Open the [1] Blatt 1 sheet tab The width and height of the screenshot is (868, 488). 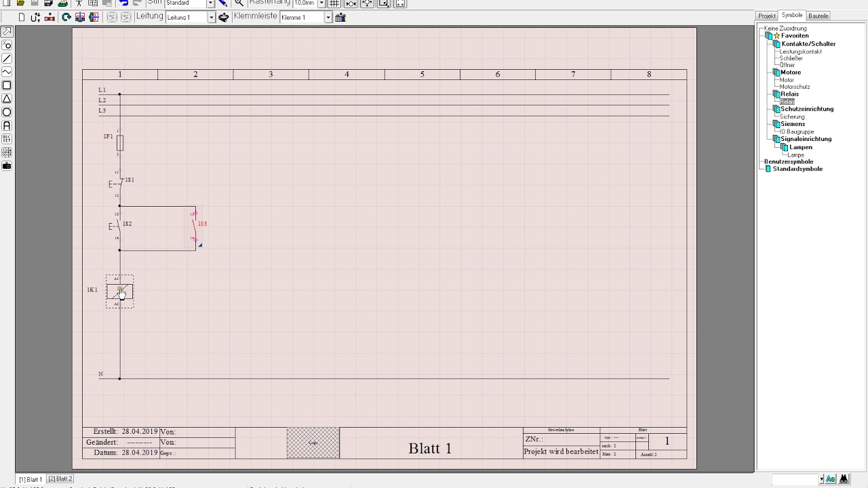pos(31,479)
